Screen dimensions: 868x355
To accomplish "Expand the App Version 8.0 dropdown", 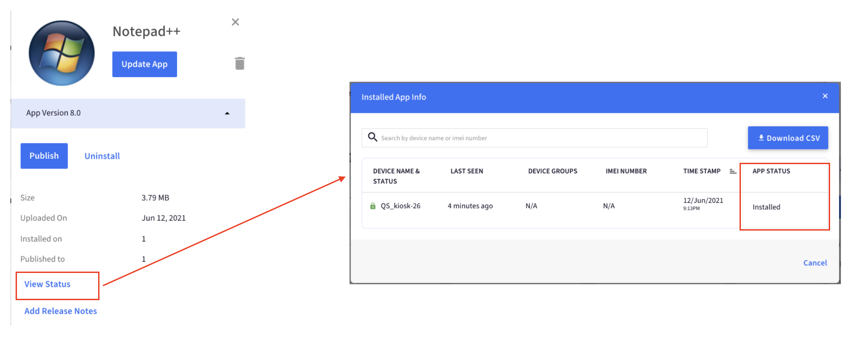I will [128, 113].
